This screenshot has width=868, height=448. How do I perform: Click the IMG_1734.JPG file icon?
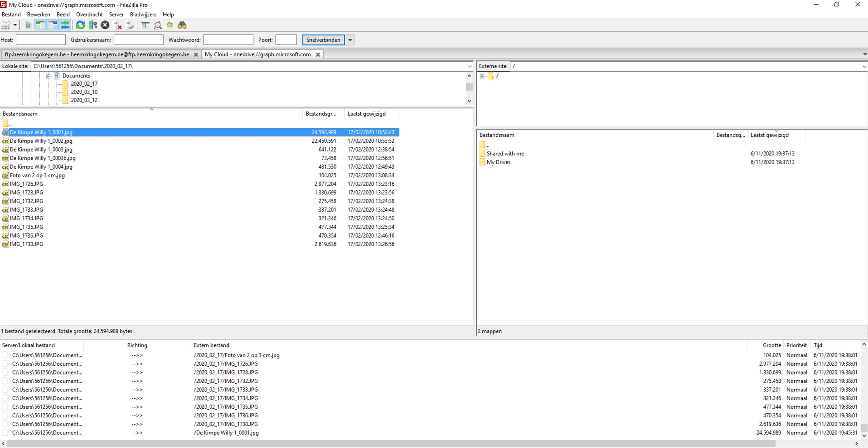(5, 218)
